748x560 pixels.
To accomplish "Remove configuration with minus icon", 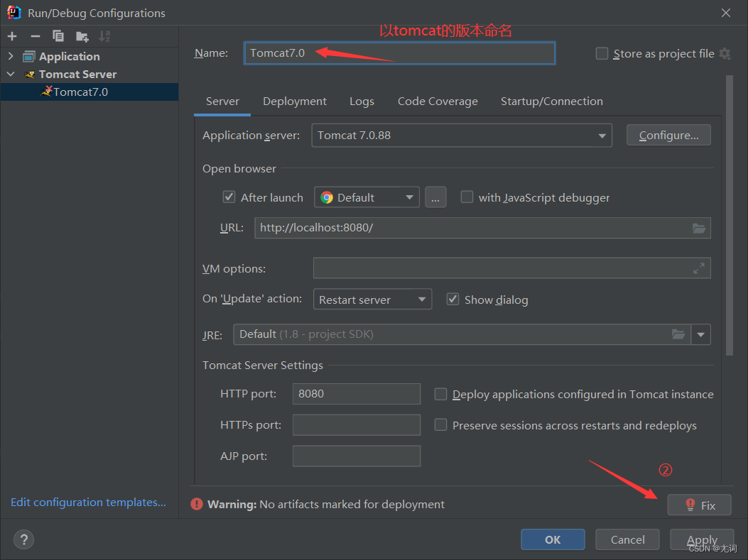I will point(36,36).
